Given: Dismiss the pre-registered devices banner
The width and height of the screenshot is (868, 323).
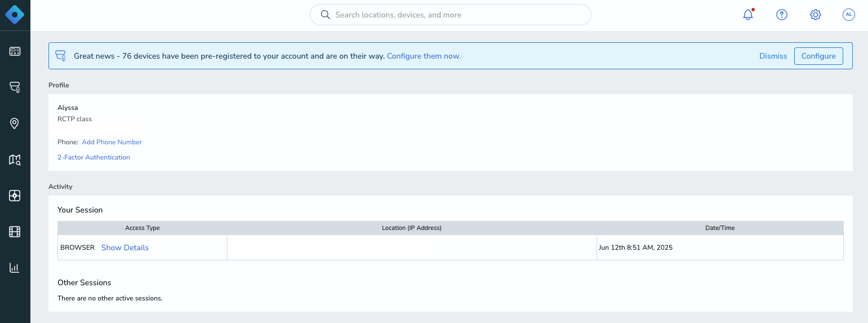Looking at the screenshot, I should point(773,56).
